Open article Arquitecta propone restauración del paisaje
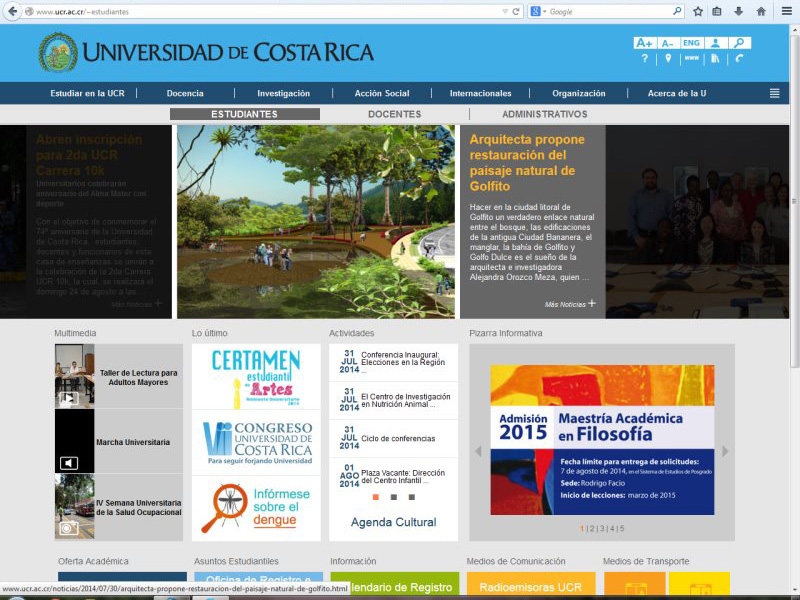The width and height of the screenshot is (800, 600). pos(527,163)
